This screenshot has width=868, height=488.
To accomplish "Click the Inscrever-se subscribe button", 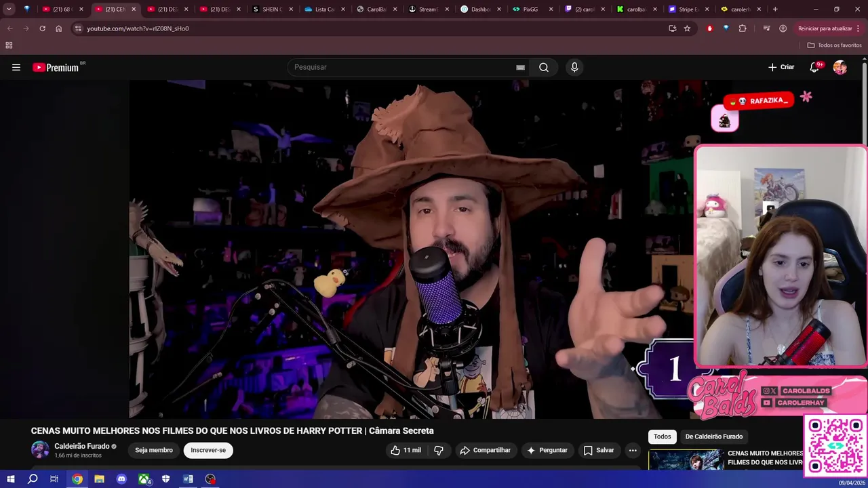I will pyautogui.click(x=208, y=450).
